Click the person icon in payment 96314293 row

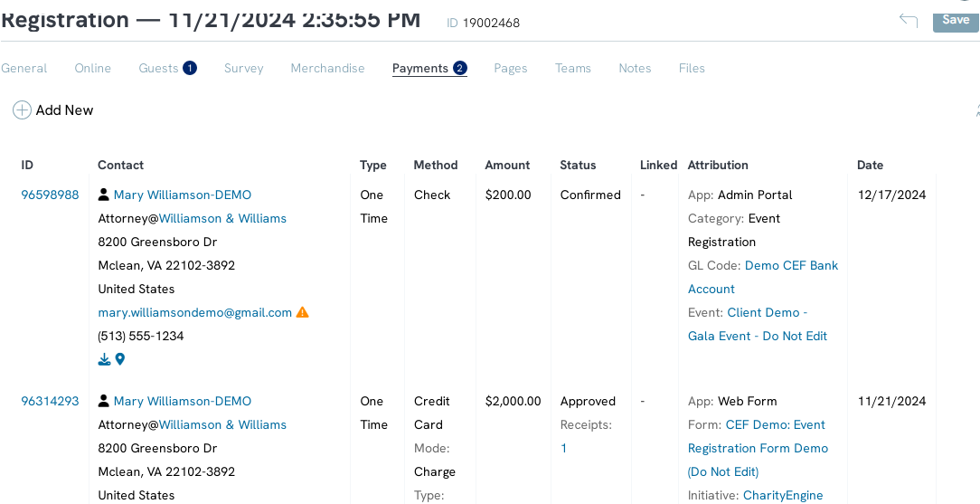click(x=104, y=401)
